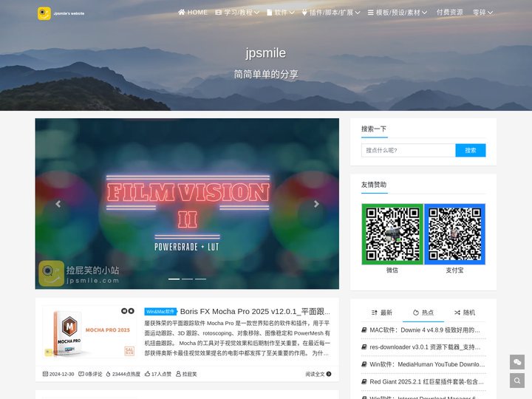Open res-downloader v3.0.1 article link
532x399 pixels.
click(425, 347)
